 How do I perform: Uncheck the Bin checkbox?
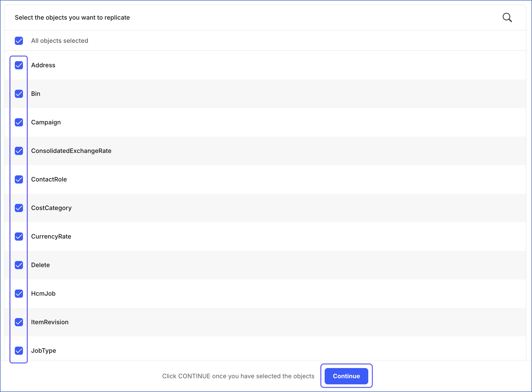(x=19, y=94)
